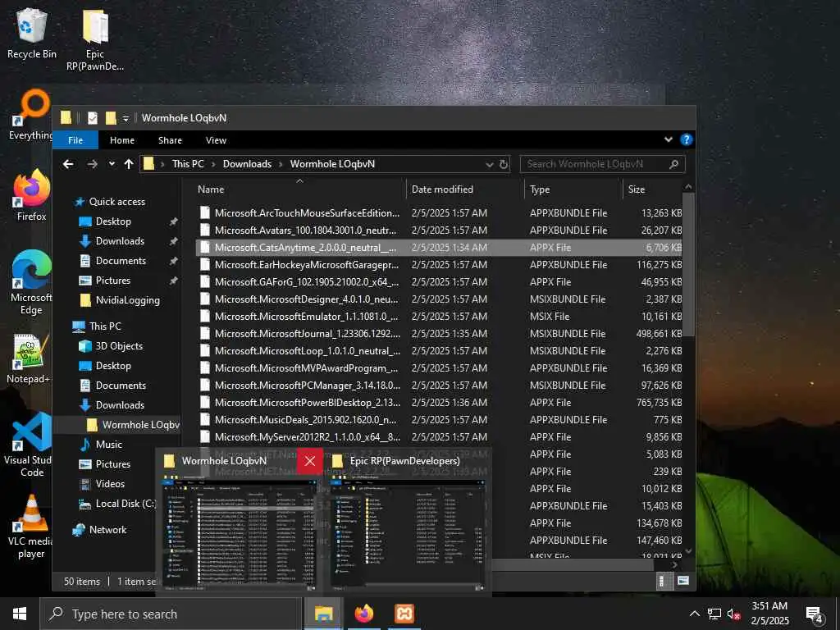Viewport: 840px width, 630px height.
Task: Select Music in the navigation pane
Action: coord(109,444)
